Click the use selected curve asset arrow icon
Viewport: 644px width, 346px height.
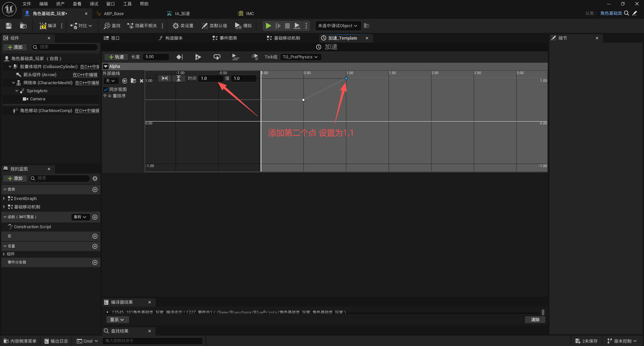[x=125, y=81]
